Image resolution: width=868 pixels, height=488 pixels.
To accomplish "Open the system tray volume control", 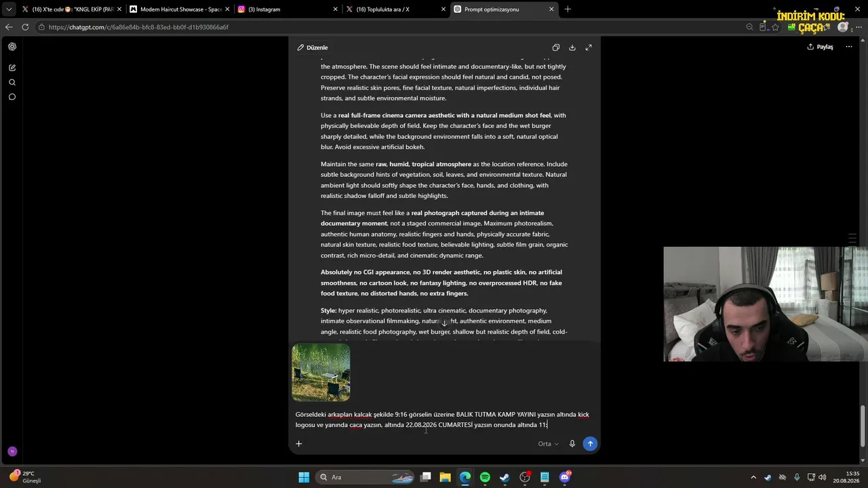I will 822,477.
